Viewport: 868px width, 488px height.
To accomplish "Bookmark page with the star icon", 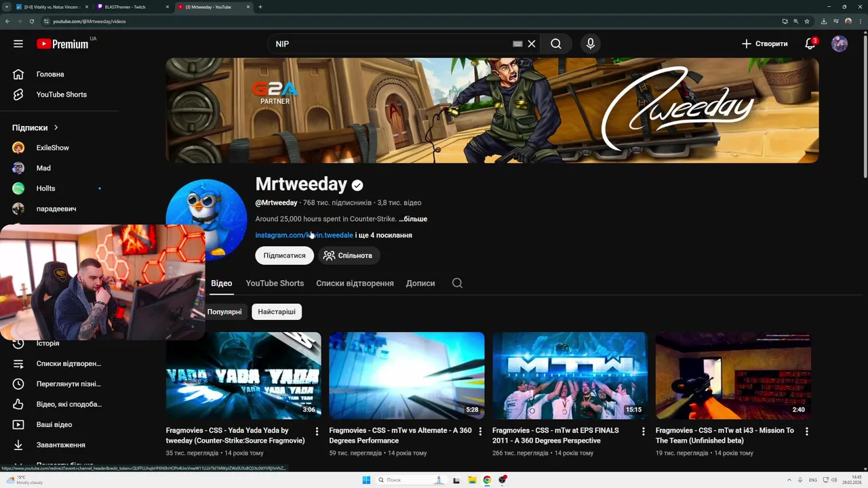I will 807,21.
